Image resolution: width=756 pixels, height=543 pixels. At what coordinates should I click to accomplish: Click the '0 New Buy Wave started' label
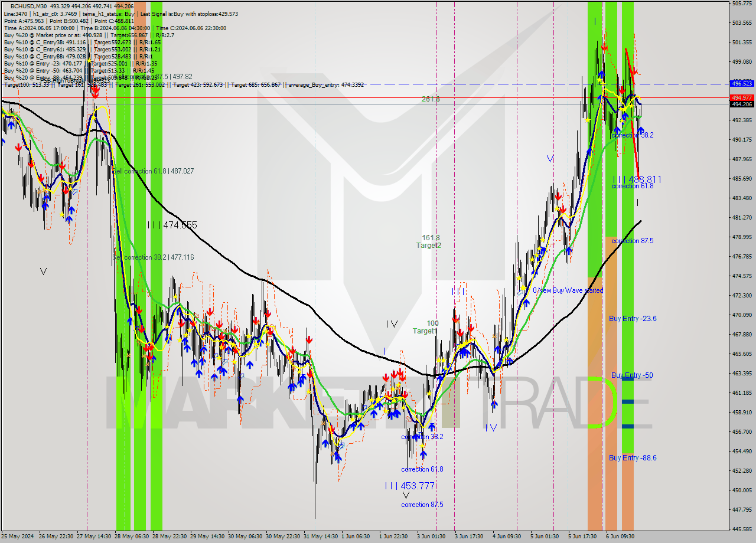click(568, 290)
